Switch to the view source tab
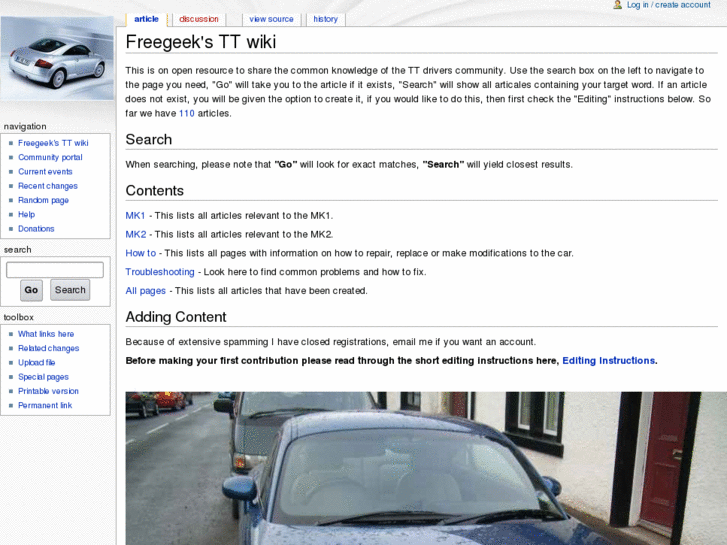 [271, 19]
